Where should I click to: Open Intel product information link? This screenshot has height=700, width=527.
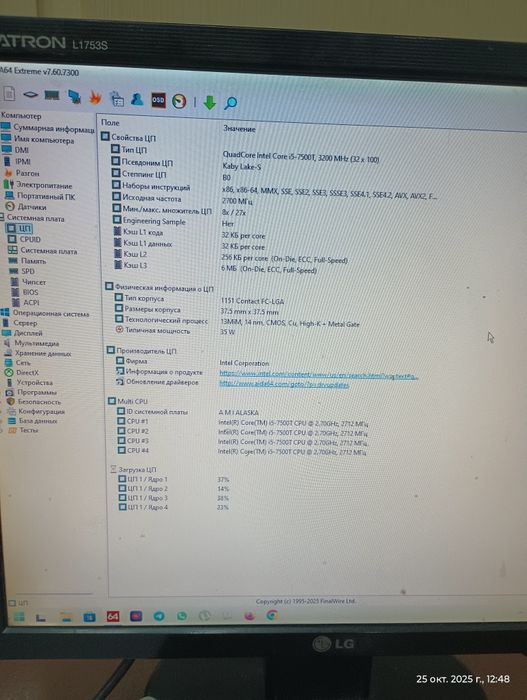318,375
